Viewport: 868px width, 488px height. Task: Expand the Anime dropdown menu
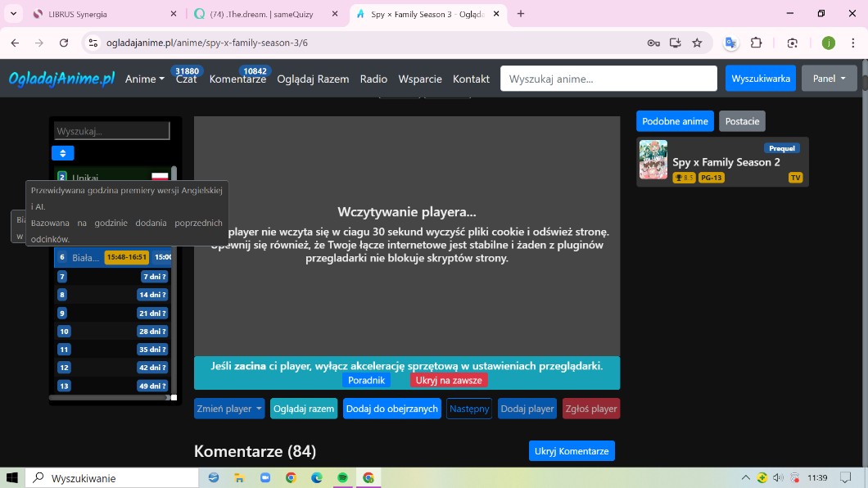pos(144,79)
